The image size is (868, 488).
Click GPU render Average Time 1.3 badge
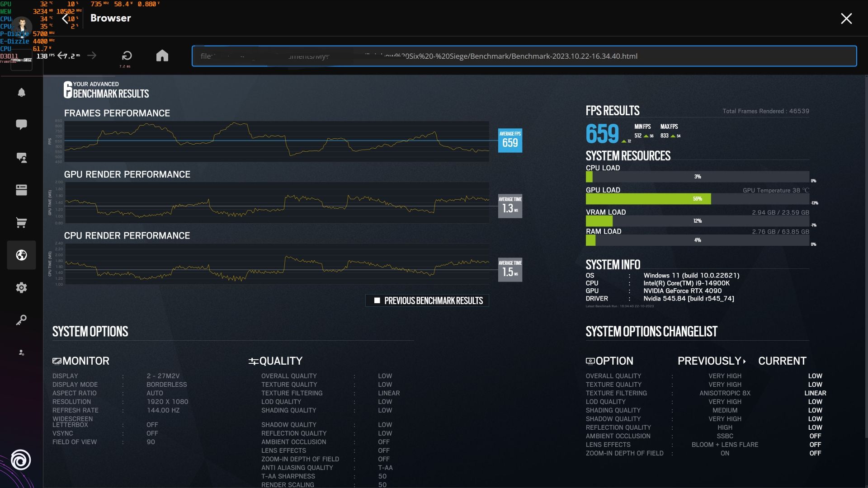[510, 206]
